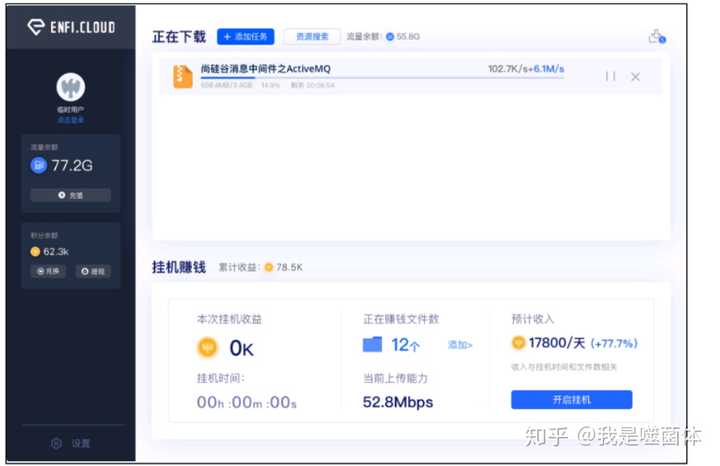Click the 17800/天 estimated income value

point(557,342)
